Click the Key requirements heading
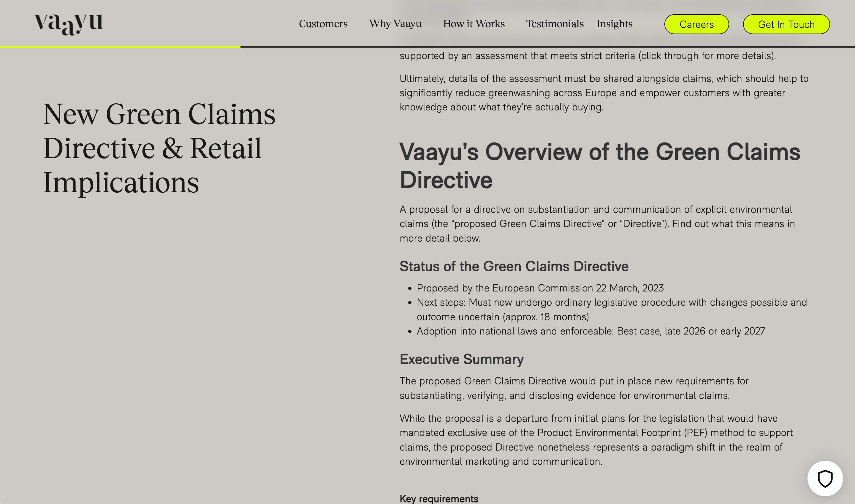Image resolution: width=855 pixels, height=504 pixels. (439, 498)
